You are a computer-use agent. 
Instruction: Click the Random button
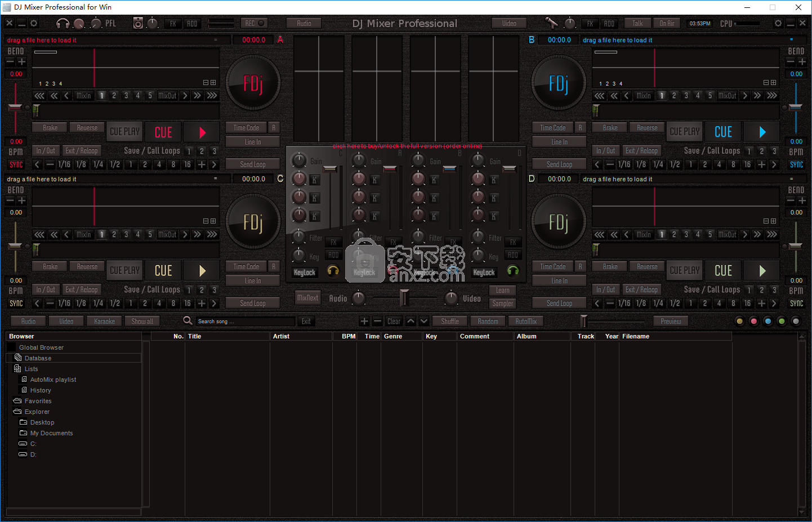(488, 321)
